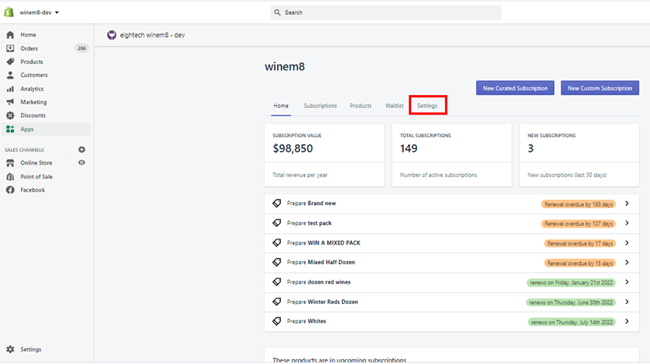Click the Orders 286 count badge
650x364 pixels.
[82, 49]
